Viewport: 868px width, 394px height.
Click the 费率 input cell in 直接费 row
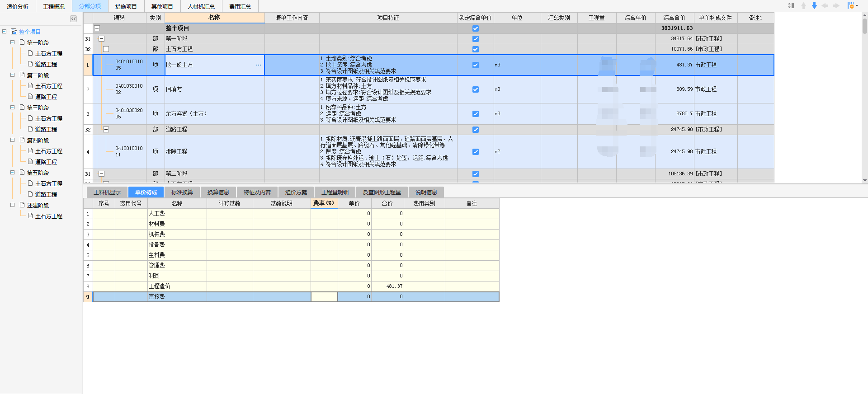point(324,297)
